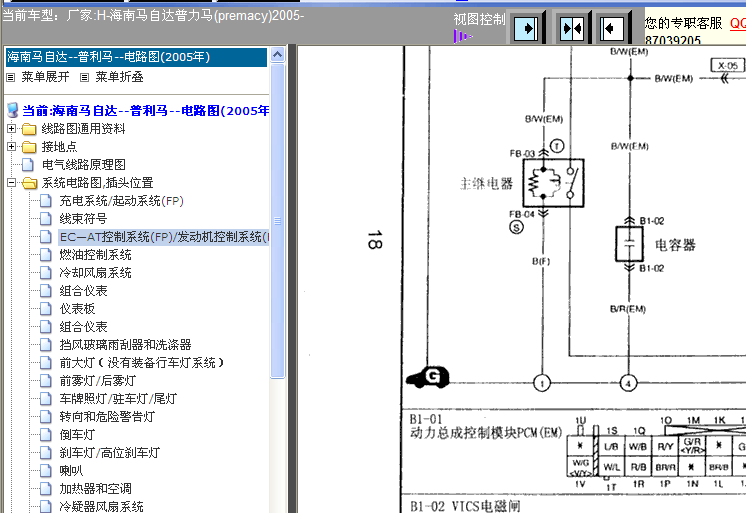The height and width of the screenshot is (513, 746).
Task: Click the page icon beside 加热器和空调
Action: 46,489
